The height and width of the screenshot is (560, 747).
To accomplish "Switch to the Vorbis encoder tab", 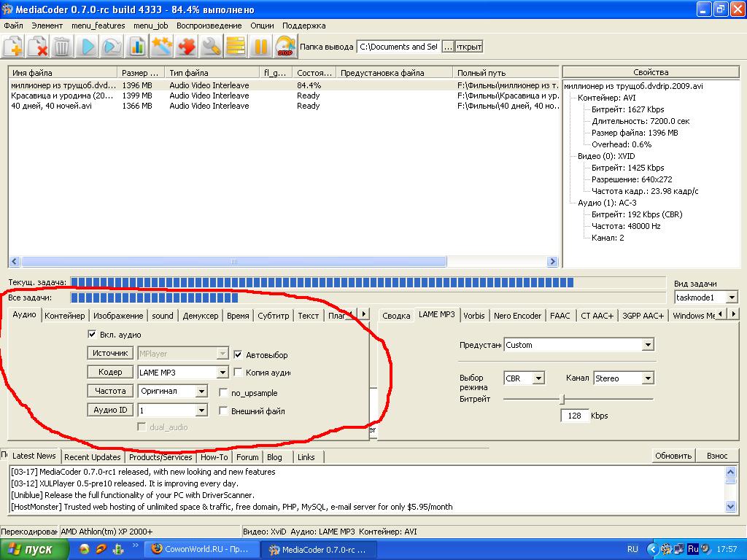I will tap(474, 316).
